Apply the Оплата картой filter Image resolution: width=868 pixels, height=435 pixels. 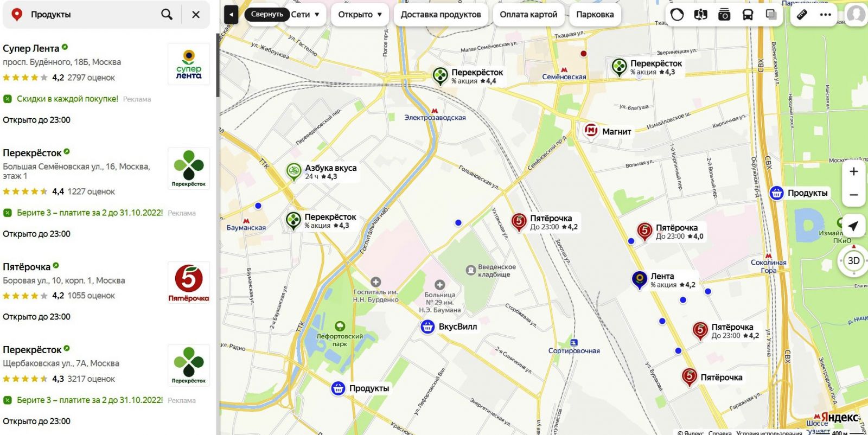tap(528, 15)
